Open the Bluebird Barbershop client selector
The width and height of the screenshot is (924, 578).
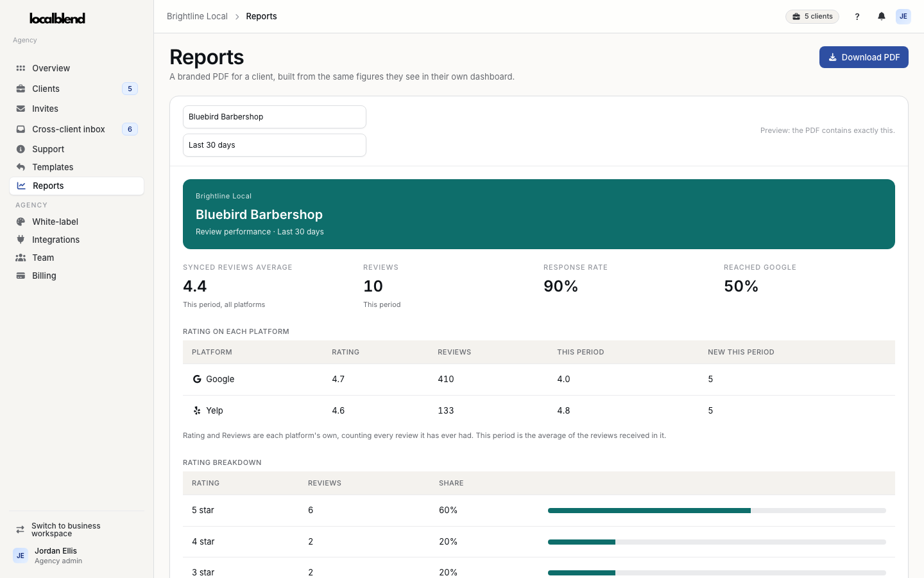point(275,117)
